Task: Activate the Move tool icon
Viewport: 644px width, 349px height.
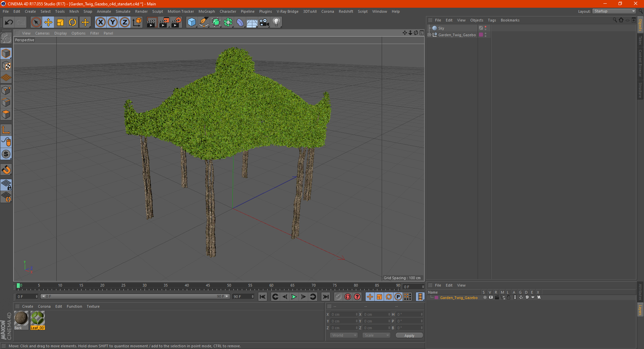Action: point(48,22)
